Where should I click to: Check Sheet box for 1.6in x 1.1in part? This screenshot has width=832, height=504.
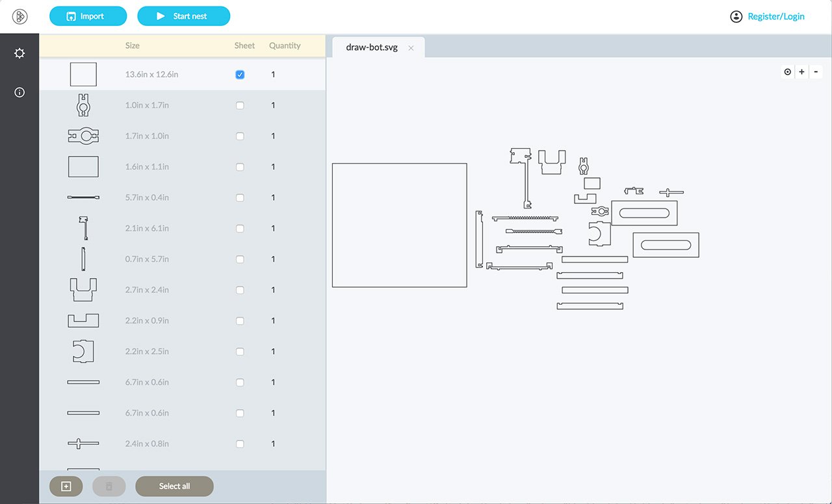click(x=240, y=167)
